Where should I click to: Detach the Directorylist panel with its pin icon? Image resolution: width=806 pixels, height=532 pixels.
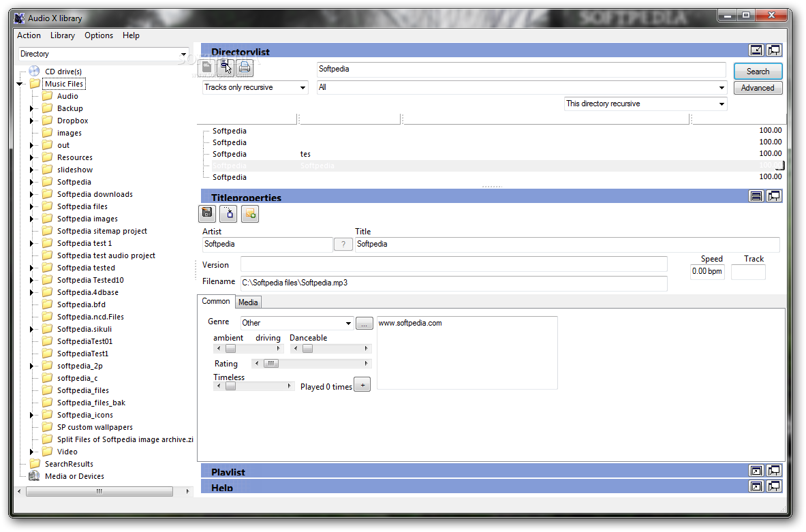click(x=773, y=50)
